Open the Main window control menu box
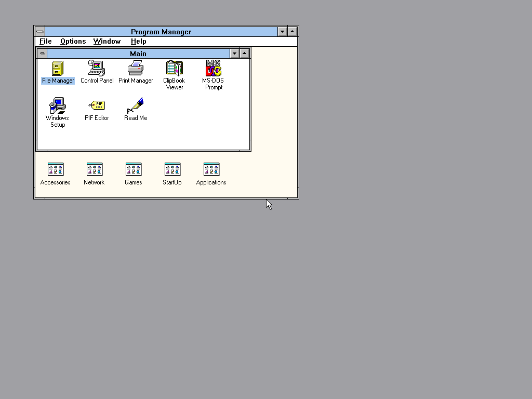The width and height of the screenshot is (532, 399). point(43,54)
